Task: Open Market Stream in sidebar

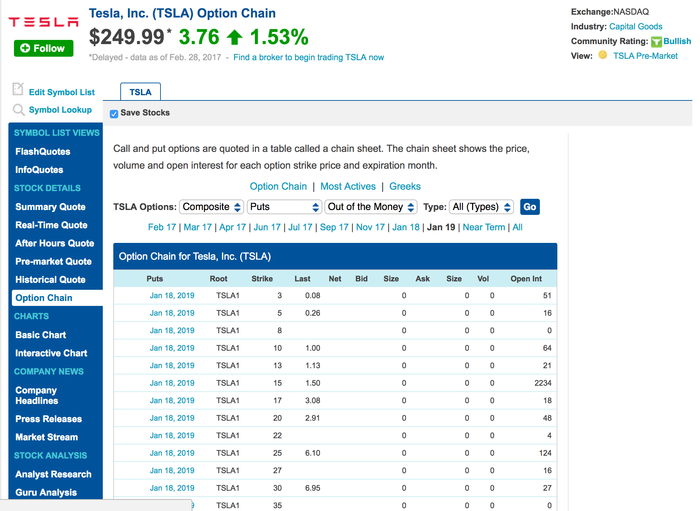Action: [46, 437]
